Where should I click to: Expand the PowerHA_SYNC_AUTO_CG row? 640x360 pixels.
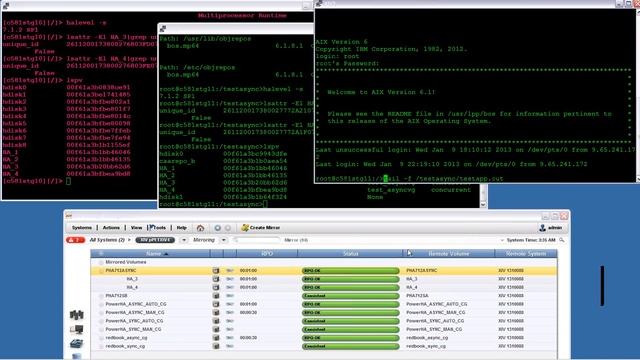point(101,321)
